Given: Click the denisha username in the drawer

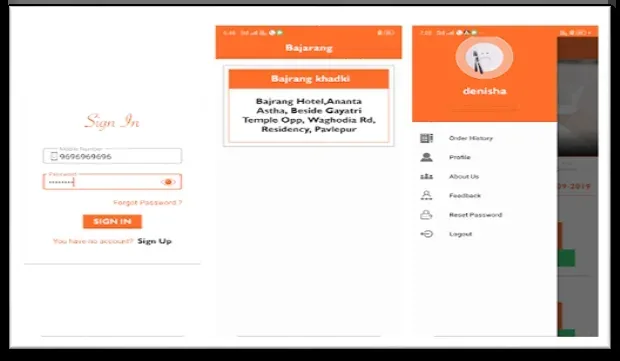Looking at the screenshot, I should click(x=484, y=91).
